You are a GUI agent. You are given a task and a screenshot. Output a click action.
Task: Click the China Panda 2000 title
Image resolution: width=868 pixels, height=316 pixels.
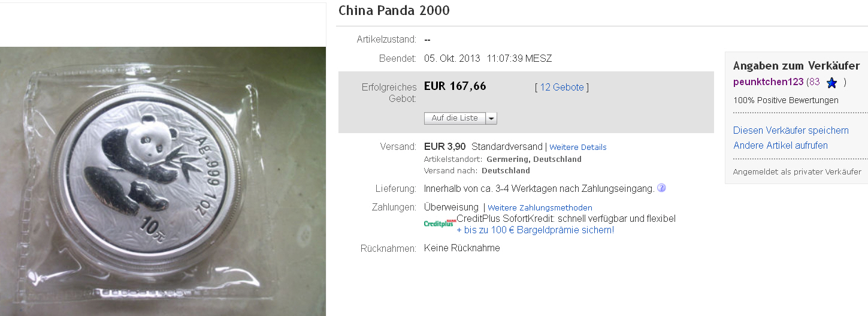point(394,10)
